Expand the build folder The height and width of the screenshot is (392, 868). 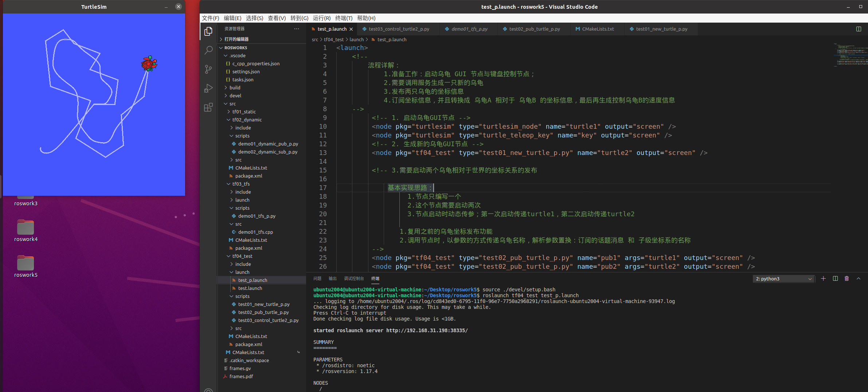262,88
